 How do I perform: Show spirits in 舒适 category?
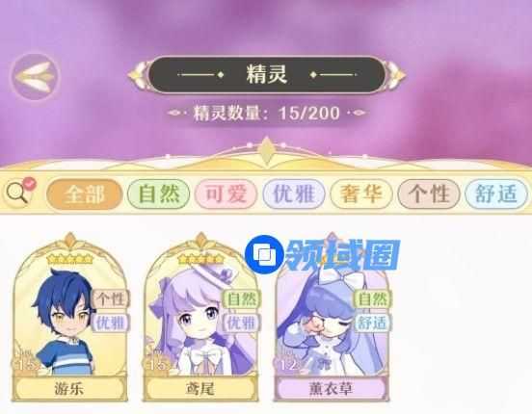pyautogui.click(x=496, y=194)
